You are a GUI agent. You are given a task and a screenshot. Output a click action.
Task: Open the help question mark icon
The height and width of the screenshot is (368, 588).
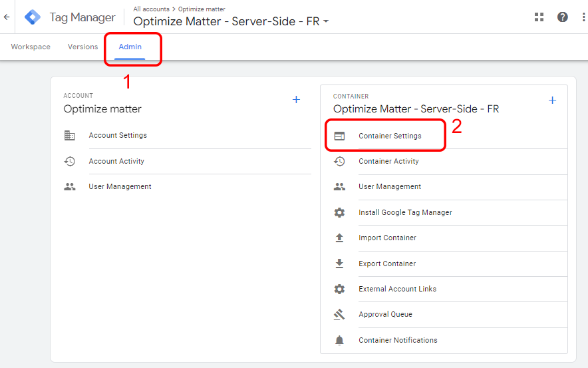pyautogui.click(x=562, y=17)
